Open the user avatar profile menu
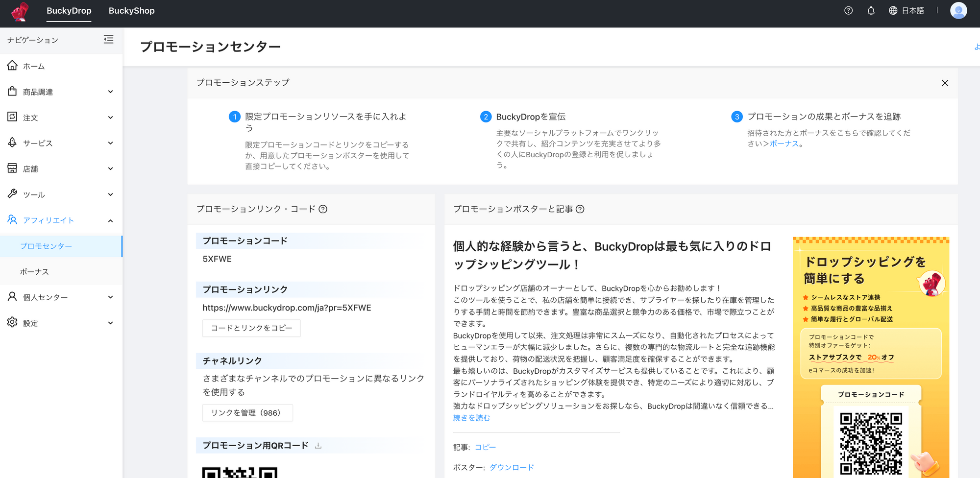The height and width of the screenshot is (478, 980). click(x=958, y=10)
